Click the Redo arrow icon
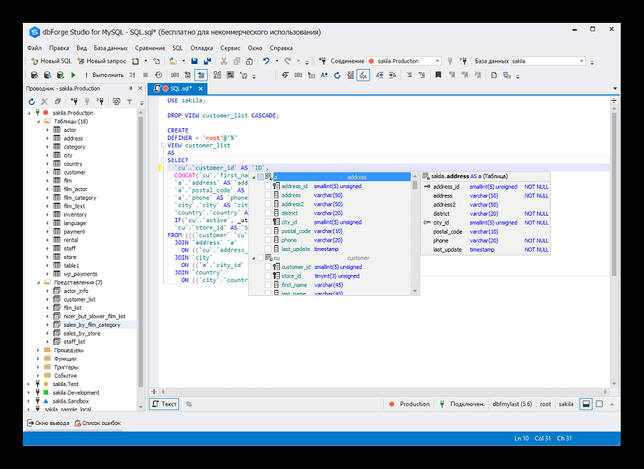 (x=288, y=61)
